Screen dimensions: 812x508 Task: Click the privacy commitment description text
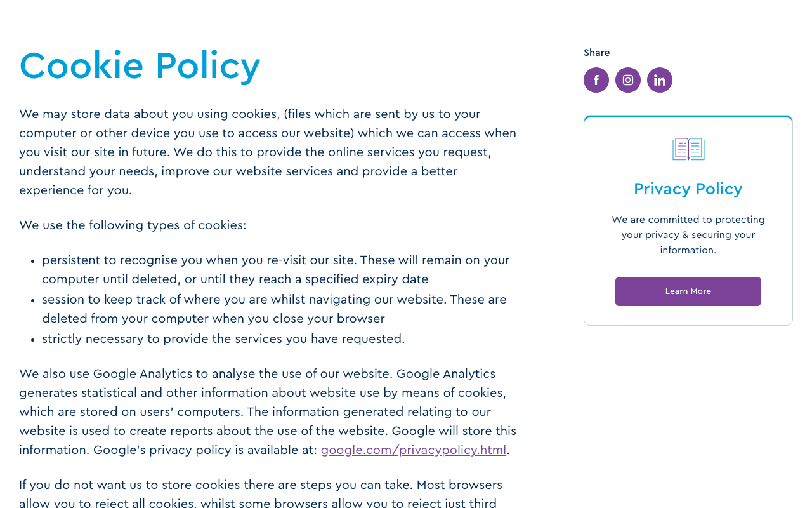tap(688, 234)
